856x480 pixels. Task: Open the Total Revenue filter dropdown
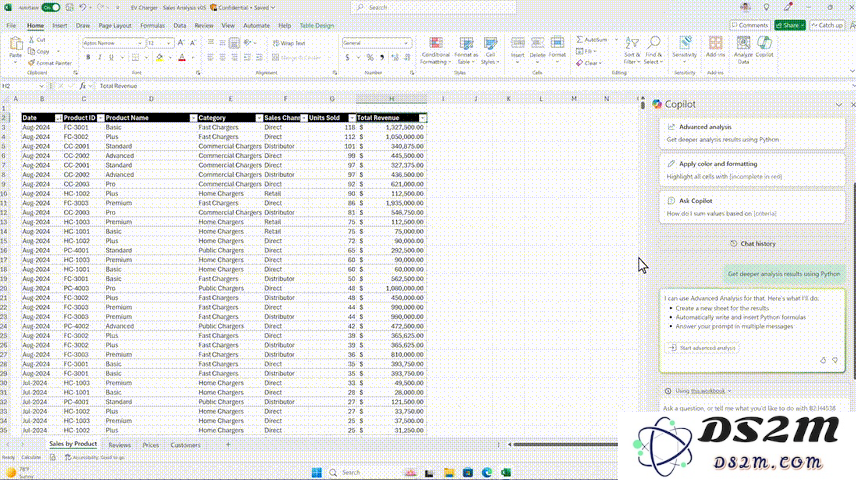423,118
